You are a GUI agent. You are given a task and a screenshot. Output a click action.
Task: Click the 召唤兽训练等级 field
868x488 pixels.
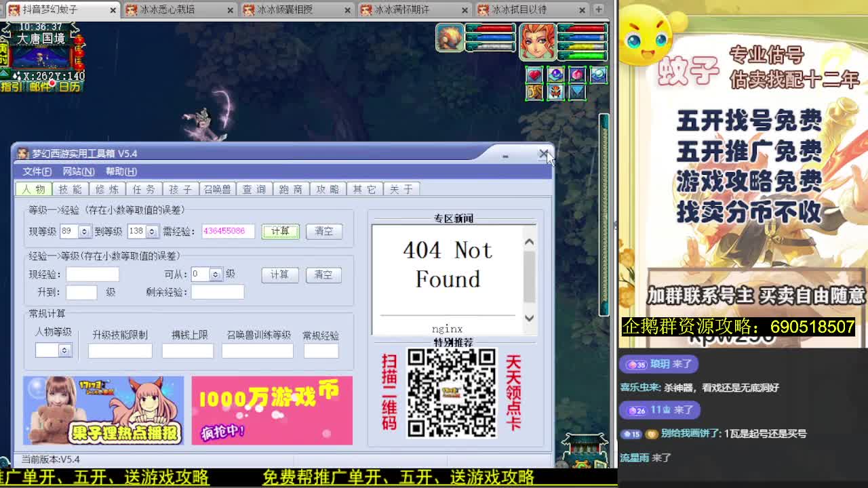[x=258, y=350]
